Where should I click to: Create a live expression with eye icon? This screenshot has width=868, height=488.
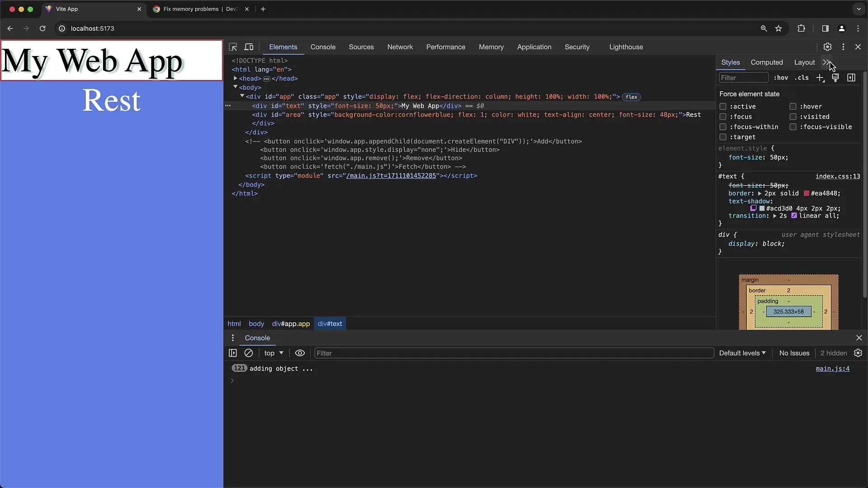pos(300,353)
